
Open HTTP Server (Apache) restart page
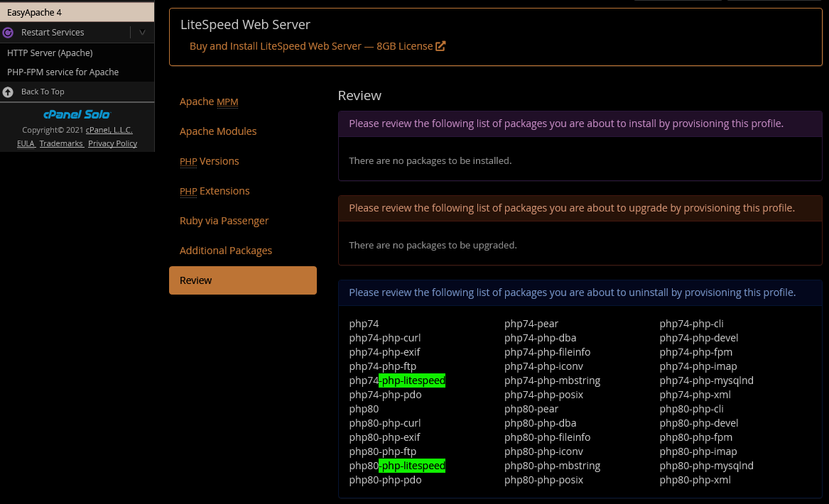click(50, 53)
